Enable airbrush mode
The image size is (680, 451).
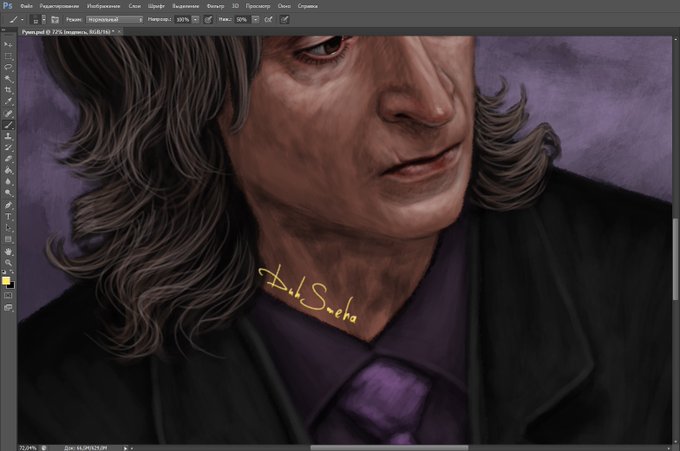click(x=268, y=20)
